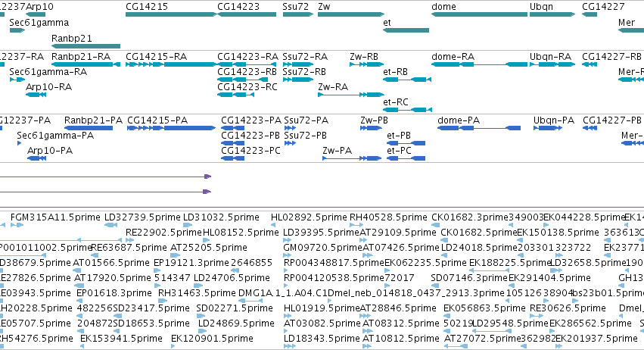Select EST label RH40528.5prime
This screenshot has height=350, width=644.
(x=388, y=217)
